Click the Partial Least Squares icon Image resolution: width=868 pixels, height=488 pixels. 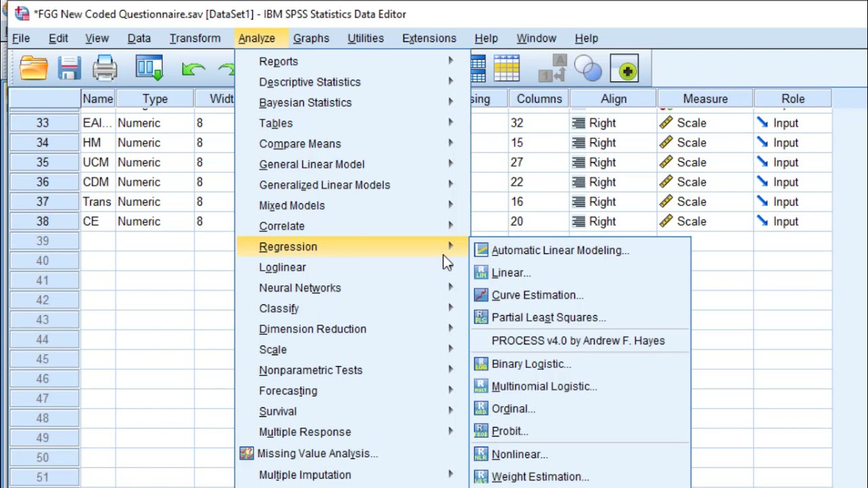[x=481, y=317]
